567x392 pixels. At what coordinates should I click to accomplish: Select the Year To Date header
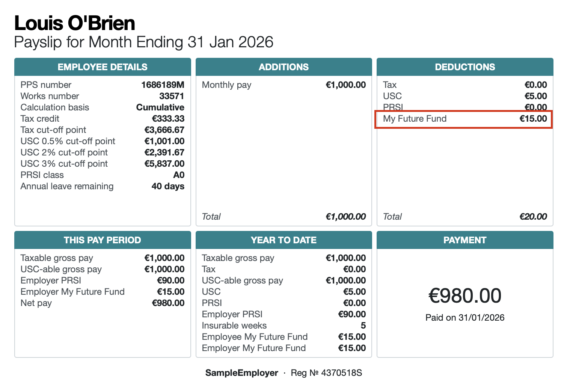(283, 240)
